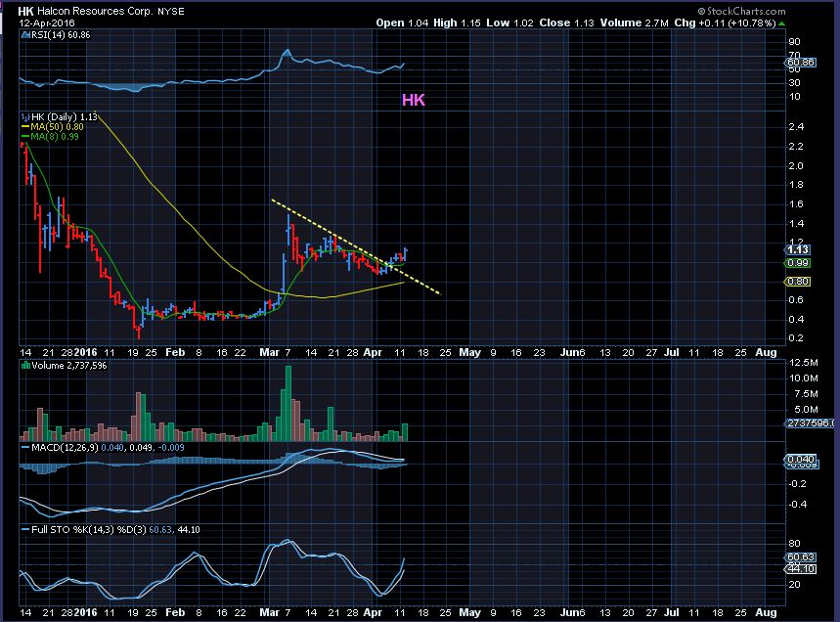Click the pink HK annotation text on the chart

[x=414, y=100]
